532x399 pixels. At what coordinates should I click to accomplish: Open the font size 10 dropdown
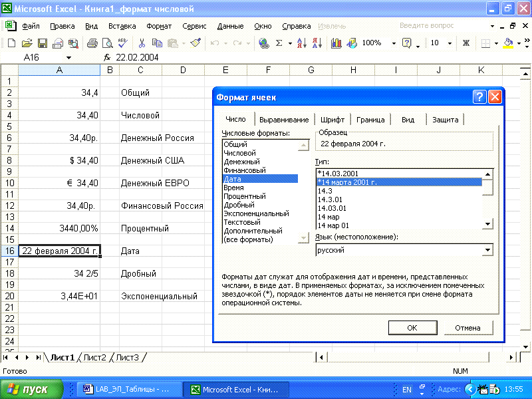450,43
